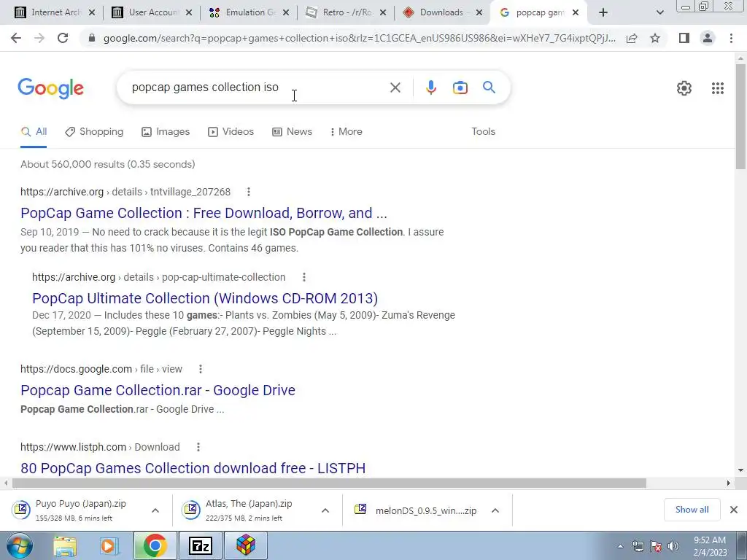Image resolution: width=747 pixels, height=560 pixels.
Task: Reload the current page
Action: (63, 38)
